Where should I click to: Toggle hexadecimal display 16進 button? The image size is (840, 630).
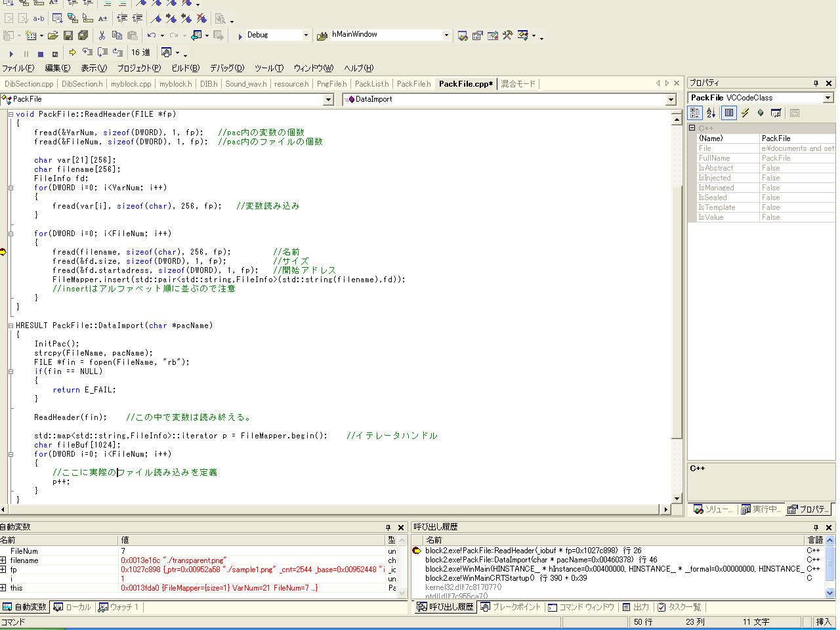[x=140, y=52]
